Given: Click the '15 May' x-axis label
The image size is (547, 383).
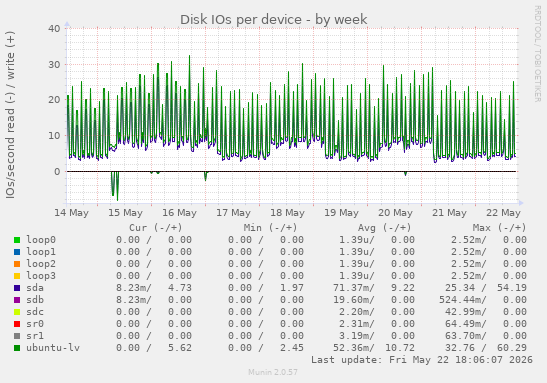Looking at the screenshot, I should [126, 213].
